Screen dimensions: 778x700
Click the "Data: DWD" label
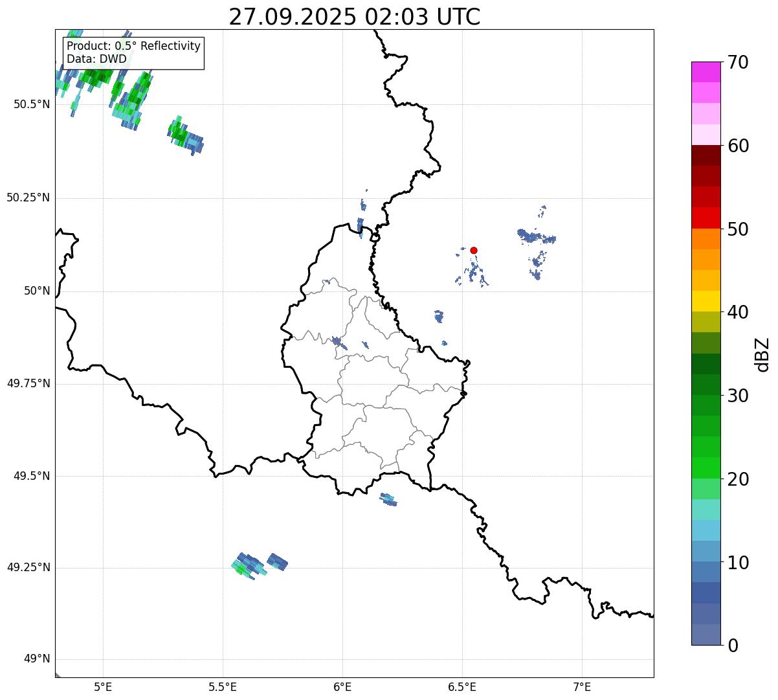point(96,59)
